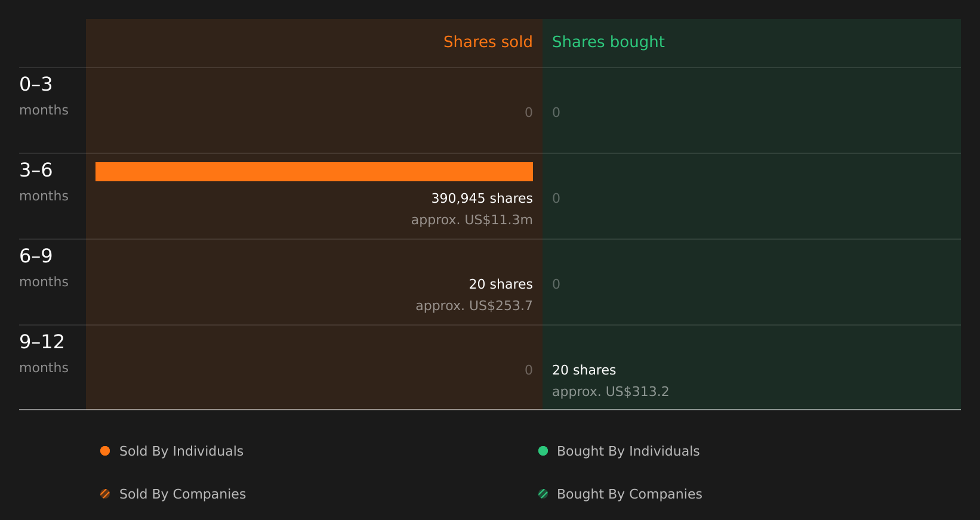Viewport: 980px width, 520px height.
Task: Click the bought 0 value in 3–6 months row
Action: 556,199
